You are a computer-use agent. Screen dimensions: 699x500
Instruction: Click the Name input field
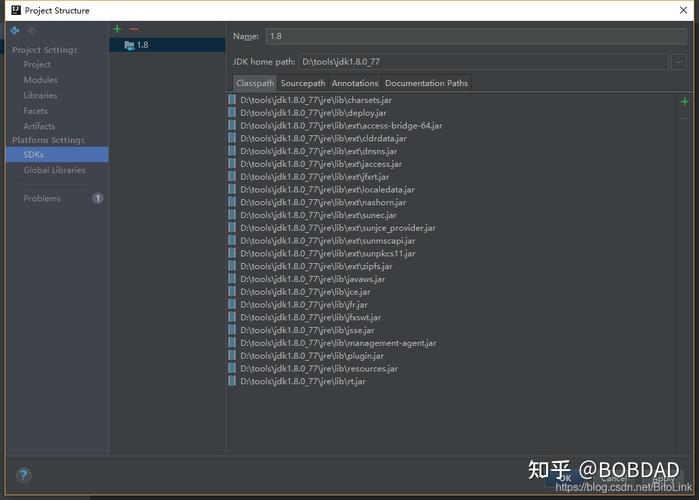point(476,36)
